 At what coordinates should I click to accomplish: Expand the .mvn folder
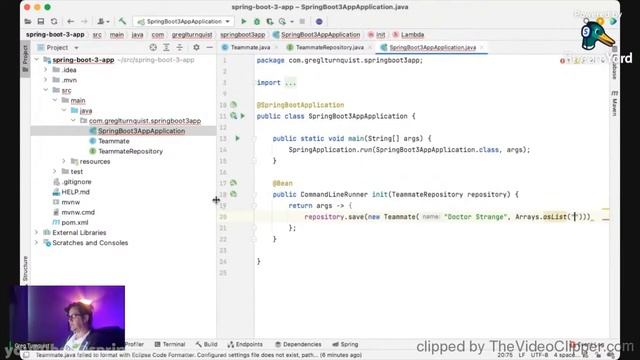[46, 80]
